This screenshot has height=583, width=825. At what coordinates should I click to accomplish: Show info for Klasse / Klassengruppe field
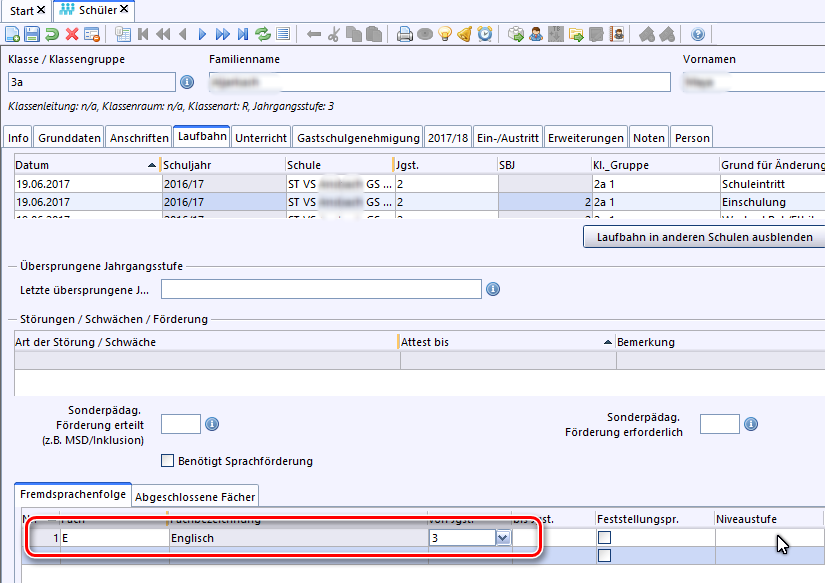pos(187,82)
